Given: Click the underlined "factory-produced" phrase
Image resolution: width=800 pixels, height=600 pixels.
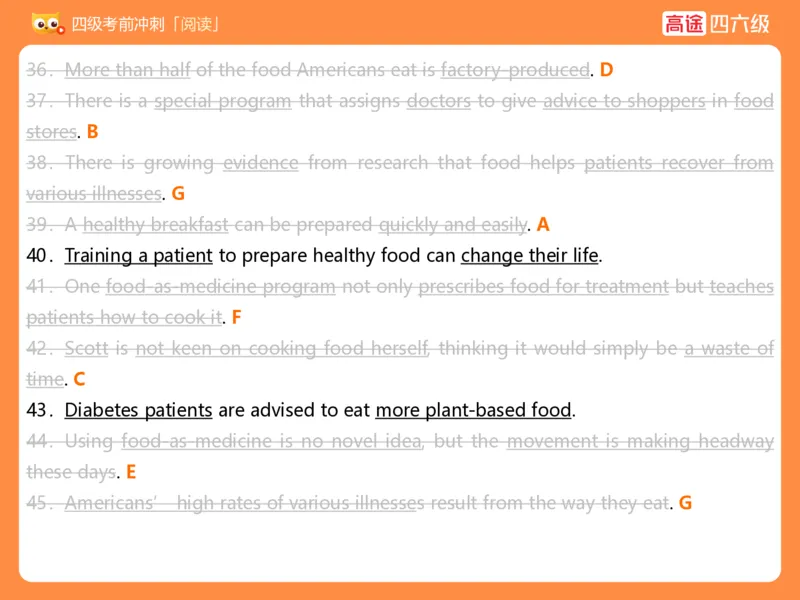Looking at the screenshot, I should click(x=515, y=70).
